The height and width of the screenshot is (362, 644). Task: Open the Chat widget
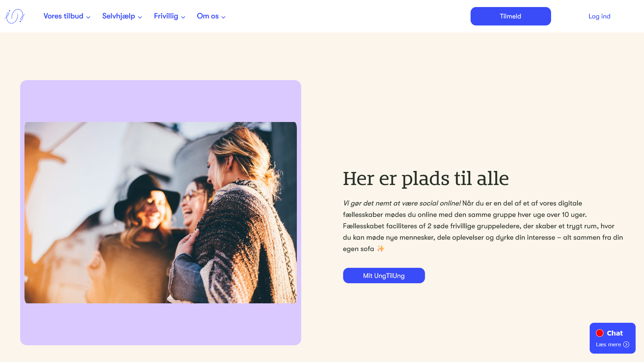tap(612, 338)
